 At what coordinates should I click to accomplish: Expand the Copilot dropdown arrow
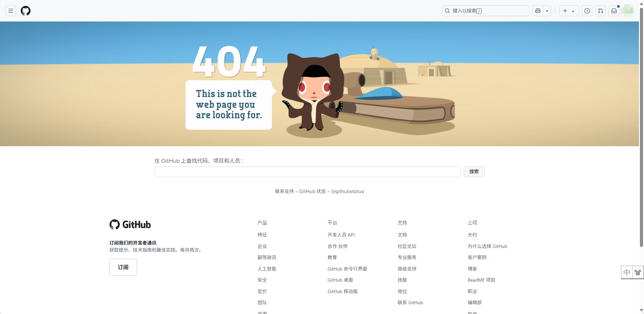[x=547, y=11]
